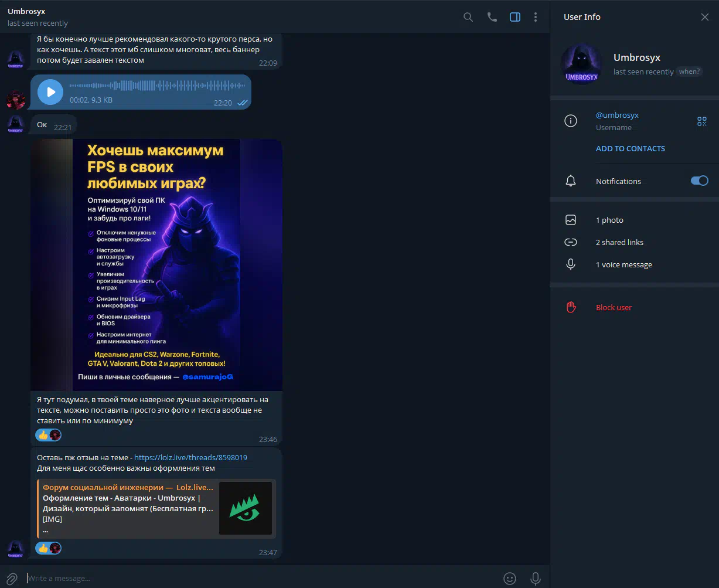Screen dimensions: 719x588
Task: Attach a file with the paperclip icon
Action: tap(12, 578)
